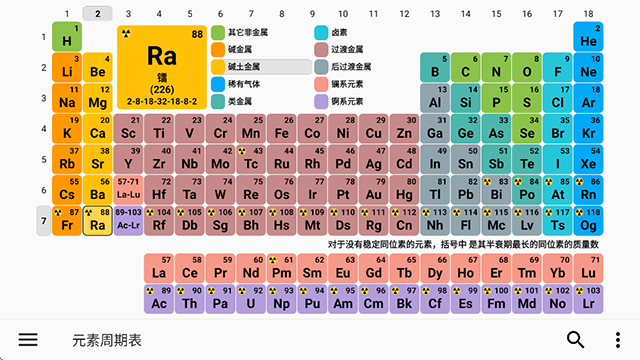Highlight group 18 column header
The width and height of the screenshot is (640, 360).
(588, 13)
